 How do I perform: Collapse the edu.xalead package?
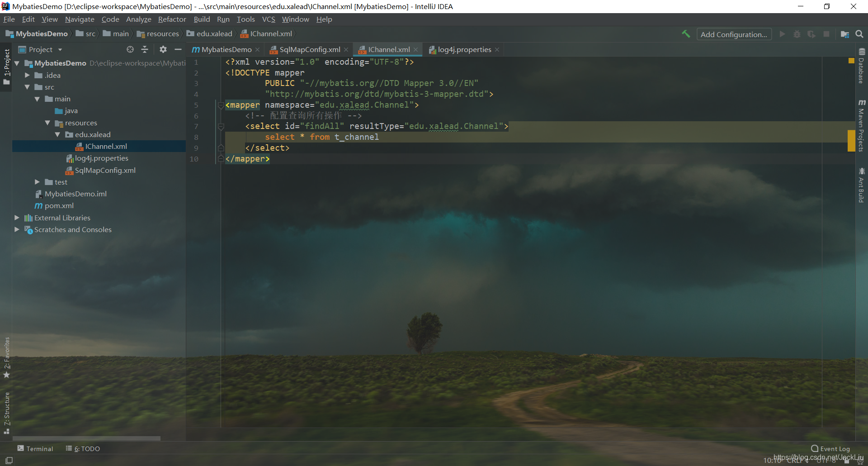pos(57,134)
